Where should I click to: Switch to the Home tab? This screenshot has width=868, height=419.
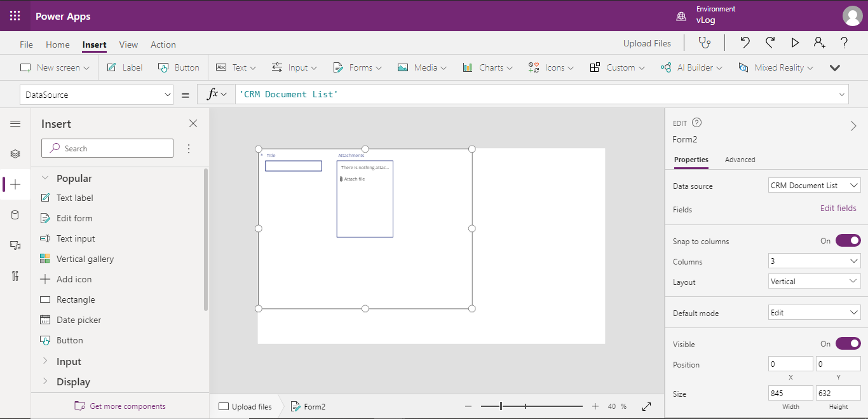coord(58,45)
